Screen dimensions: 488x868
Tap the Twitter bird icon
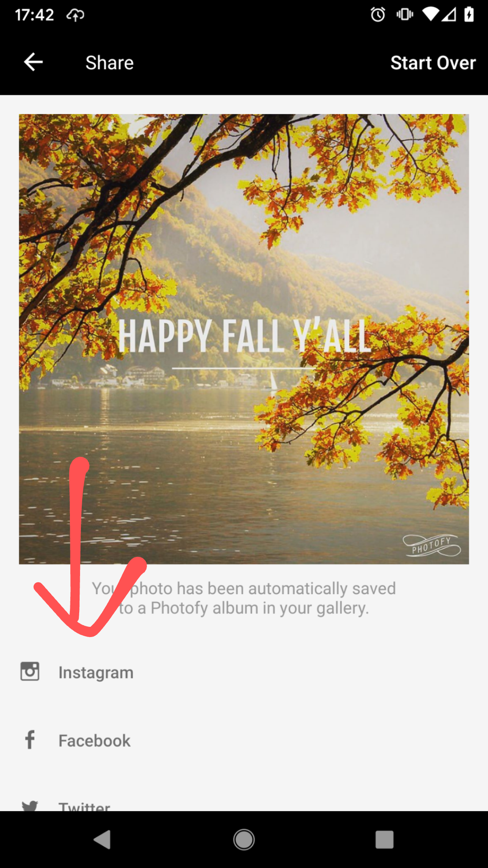pos(30,806)
